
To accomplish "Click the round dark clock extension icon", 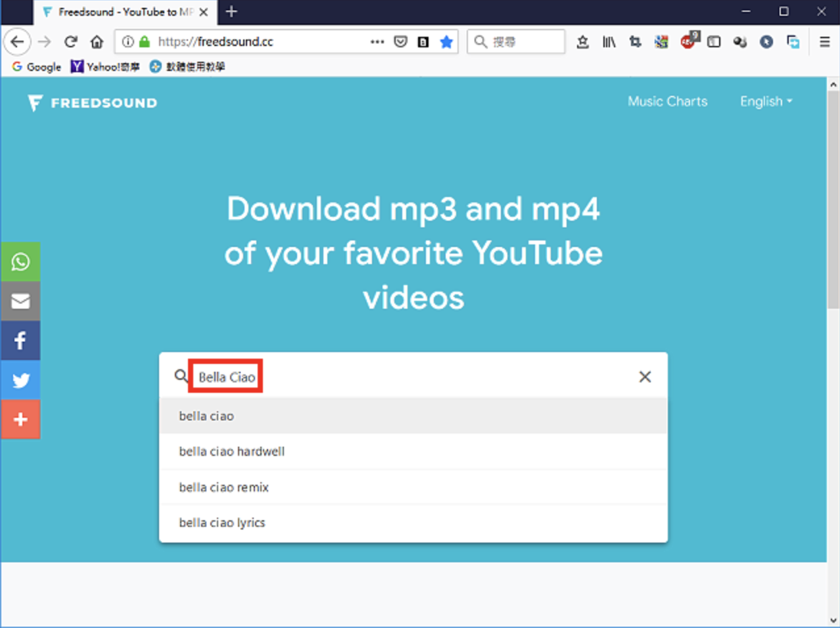I will (766, 42).
